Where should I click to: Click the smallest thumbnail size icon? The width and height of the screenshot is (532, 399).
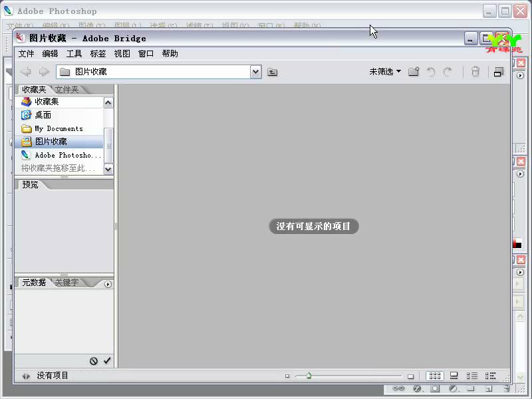point(287,376)
